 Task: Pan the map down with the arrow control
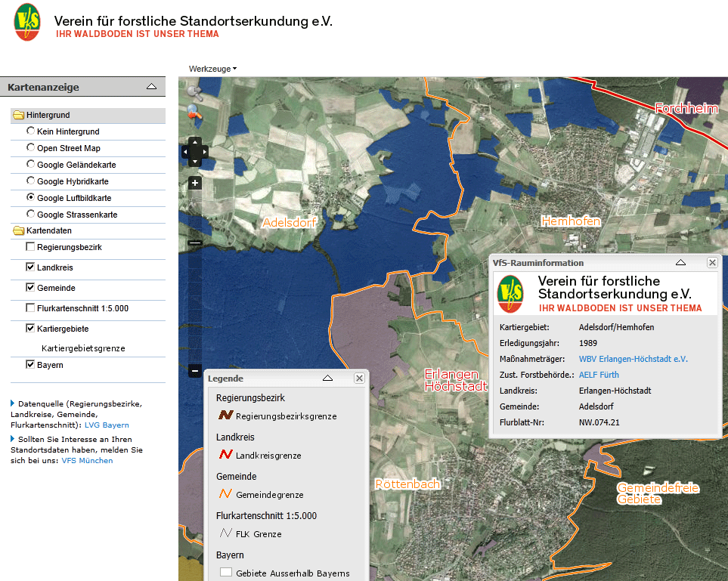point(195,162)
